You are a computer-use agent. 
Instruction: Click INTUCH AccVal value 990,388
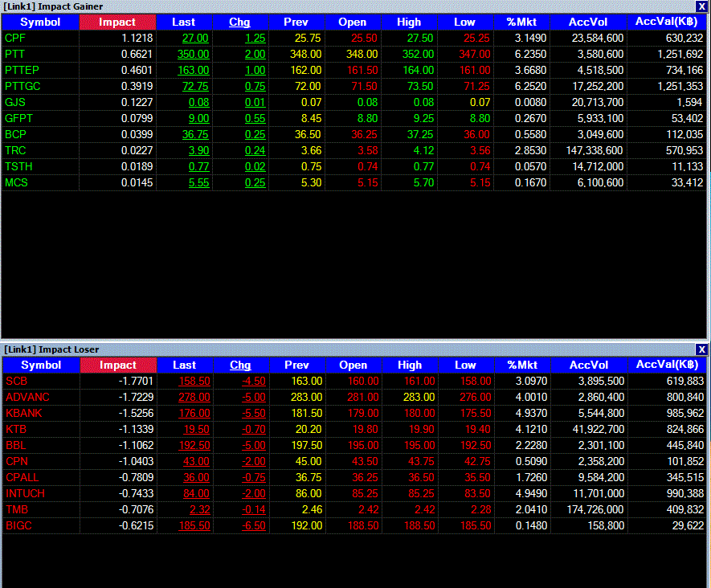click(x=685, y=494)
